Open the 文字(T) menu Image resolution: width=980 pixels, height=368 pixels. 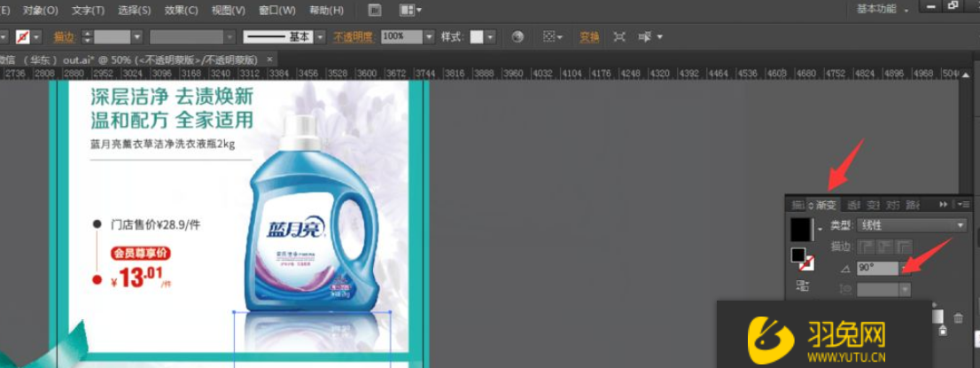88,10
